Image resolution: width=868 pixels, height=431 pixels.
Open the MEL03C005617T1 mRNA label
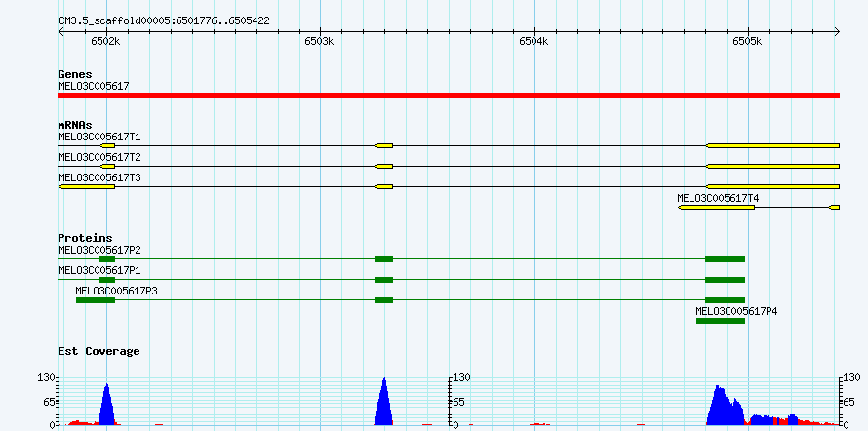(99, 137)
